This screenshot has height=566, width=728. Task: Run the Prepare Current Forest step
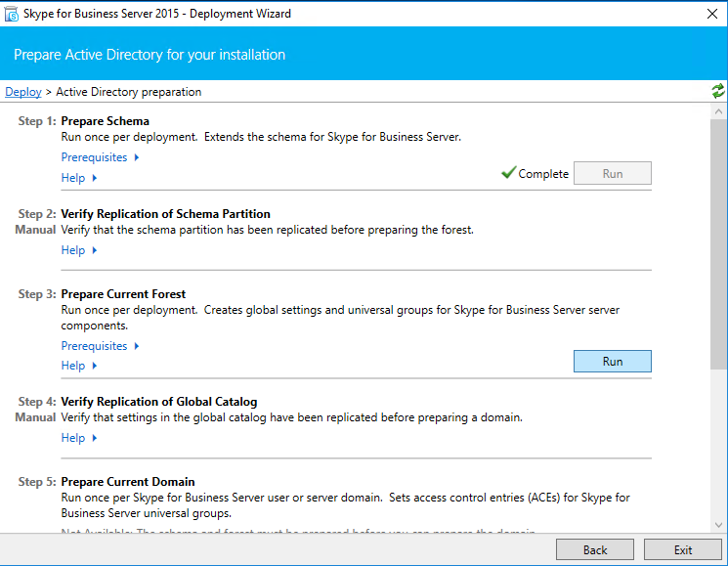coord(613,362)
